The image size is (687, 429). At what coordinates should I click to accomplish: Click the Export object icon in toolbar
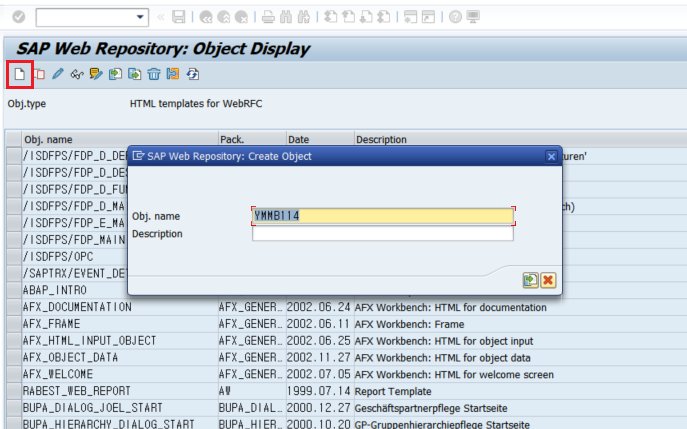(135, 74)
